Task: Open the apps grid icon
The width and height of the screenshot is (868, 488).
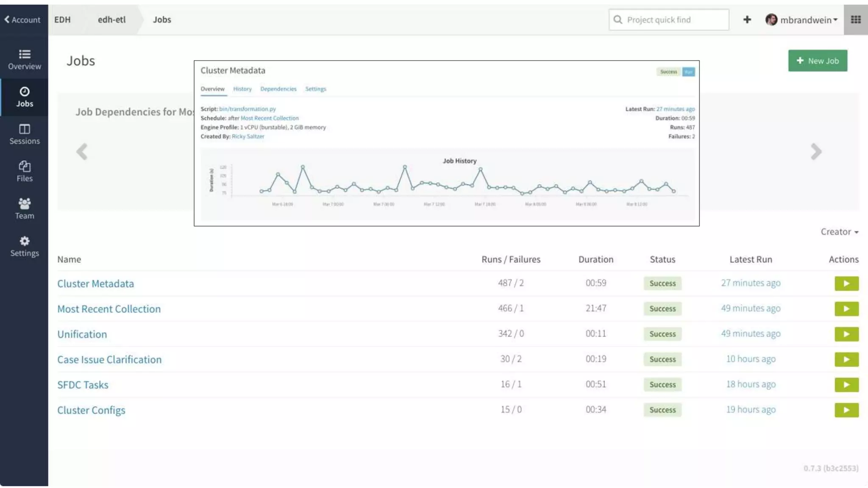Action: tap(855, 19)
